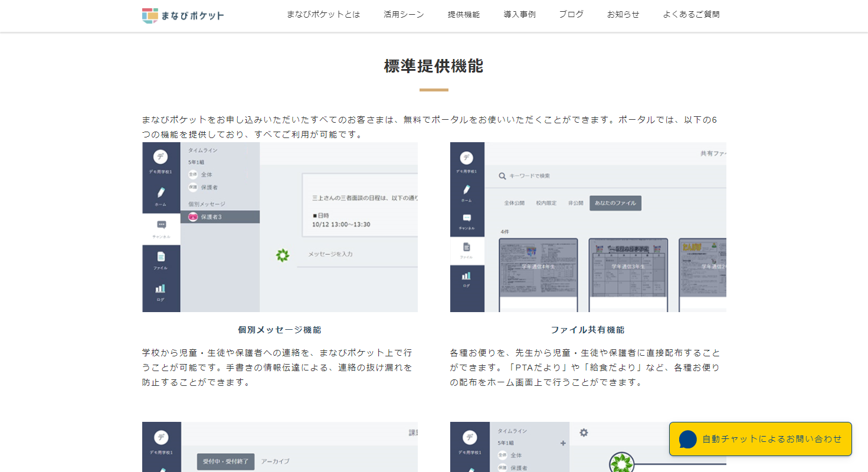
Task: Click green flower avatar beside message input
Action: [283, 255]
